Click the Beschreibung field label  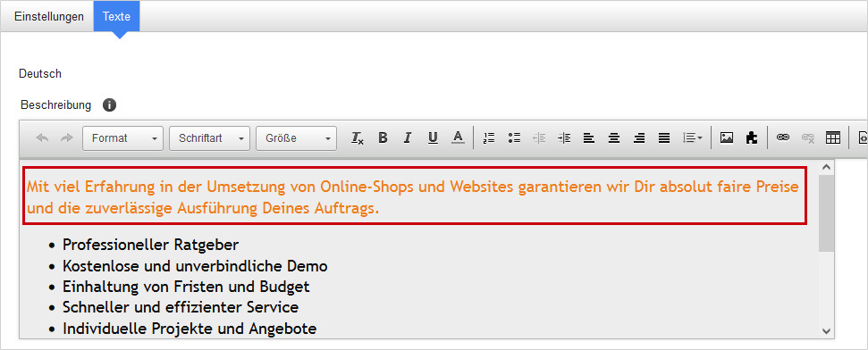(56, 104)
